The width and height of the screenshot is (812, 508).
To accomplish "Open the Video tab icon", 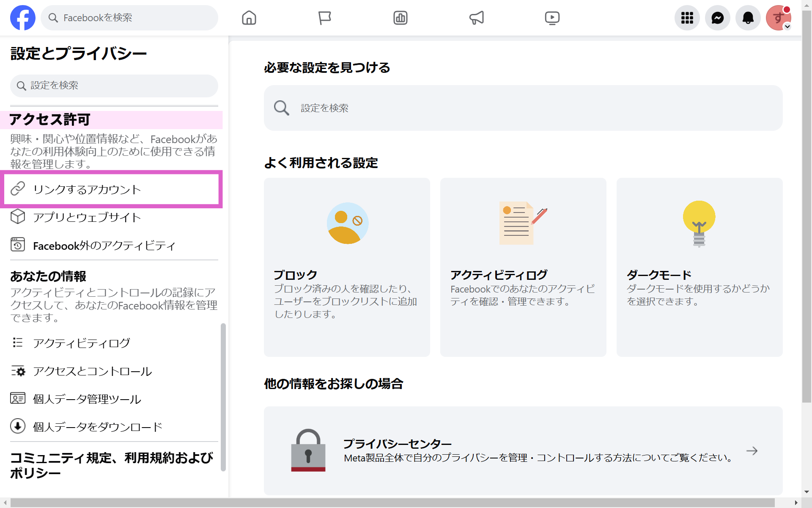I will (552, 18).
